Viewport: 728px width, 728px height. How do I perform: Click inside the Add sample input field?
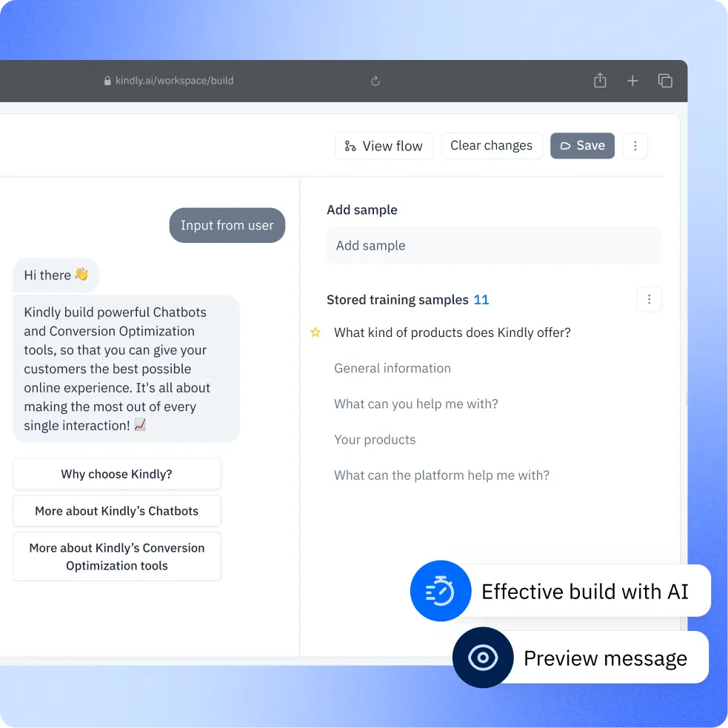(494, 245)
